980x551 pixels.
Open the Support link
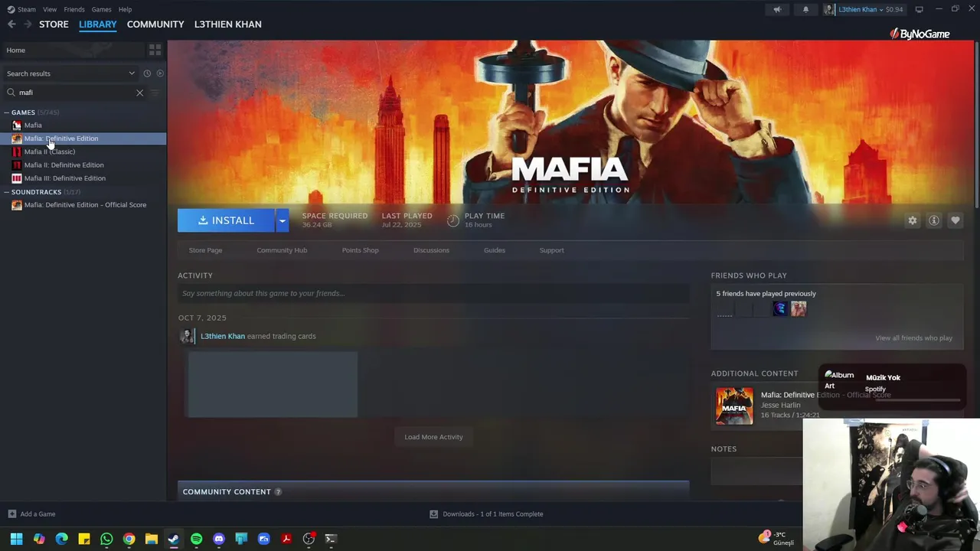tap(551, 250)
